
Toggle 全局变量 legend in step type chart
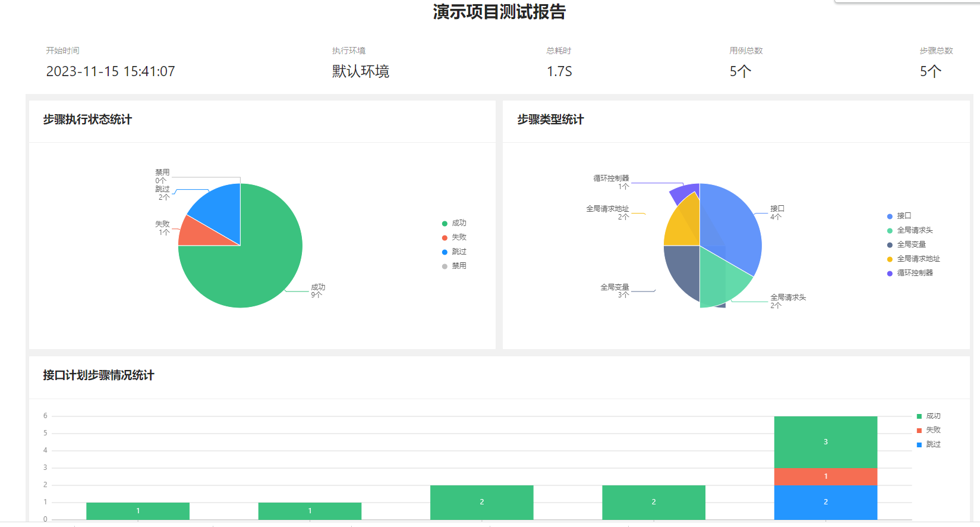(x=906, y=244)
